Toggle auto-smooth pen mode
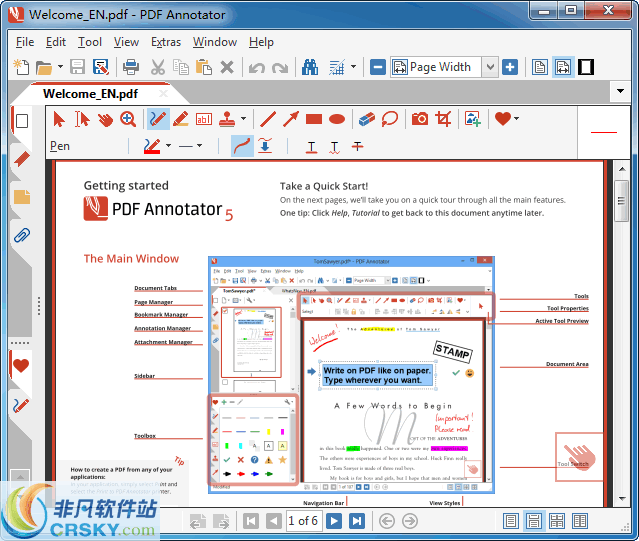Screen dimensions: 639x541 (x=265, y=146)
